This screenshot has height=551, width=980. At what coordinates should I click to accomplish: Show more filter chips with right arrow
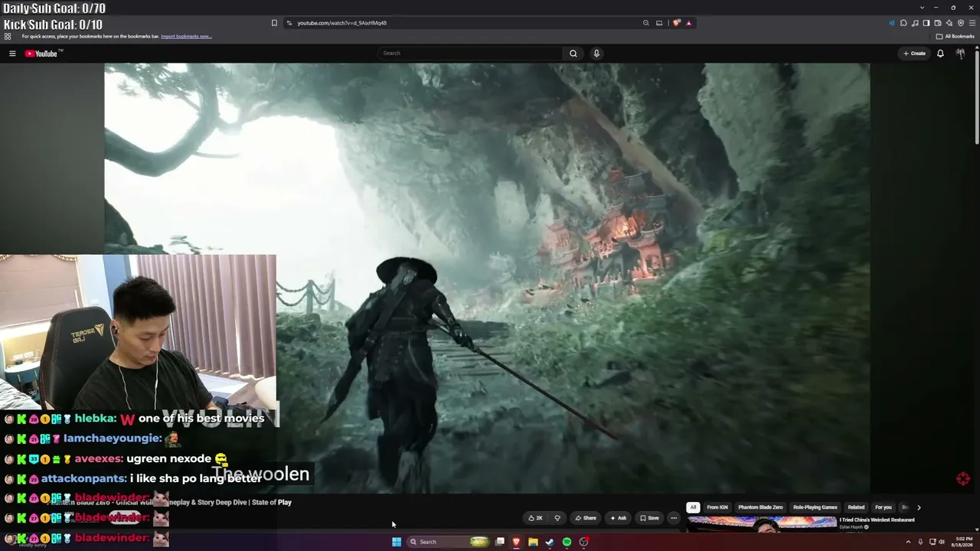919,507
